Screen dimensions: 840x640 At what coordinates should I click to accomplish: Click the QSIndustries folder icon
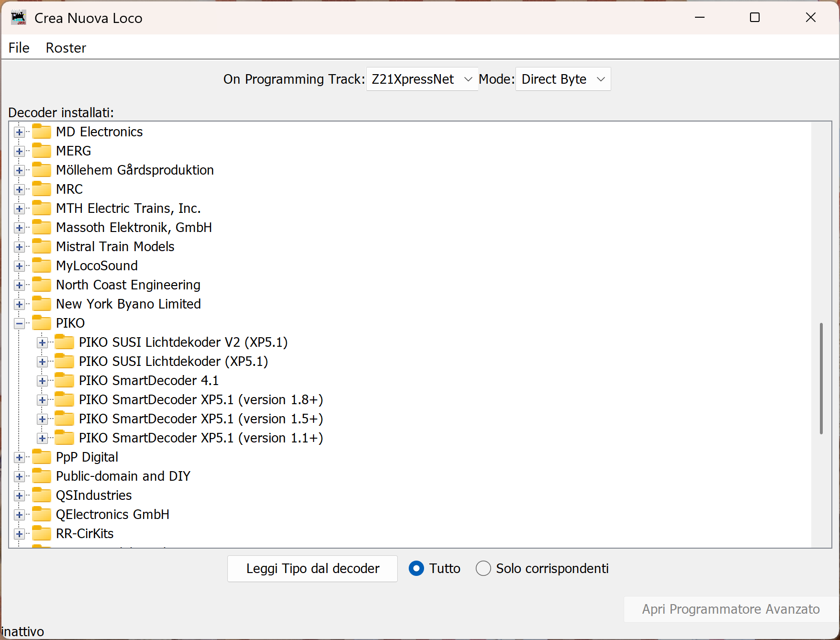[x=42, y=495]
